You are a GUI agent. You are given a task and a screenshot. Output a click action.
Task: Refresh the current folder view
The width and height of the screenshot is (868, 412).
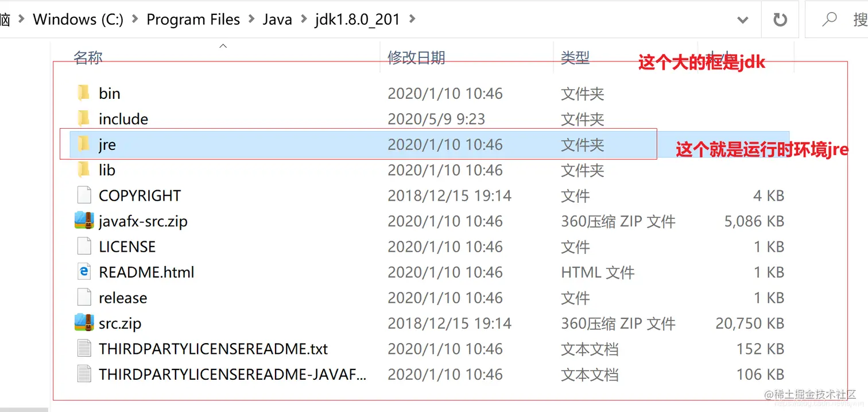pyautogui.click(x=780, y=20)
